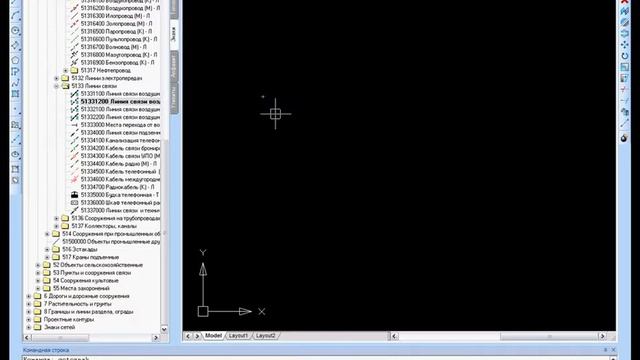The height and width of the screenshot is (360, 640).
Task: Select 51334700 Радиокабель (К) item
Action: (x=118, y=187)
